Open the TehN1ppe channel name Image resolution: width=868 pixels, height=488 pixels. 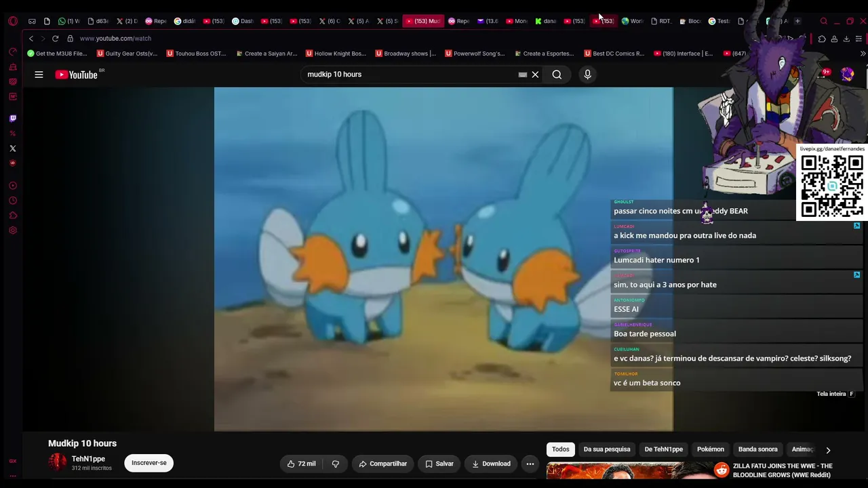(88, 459)
